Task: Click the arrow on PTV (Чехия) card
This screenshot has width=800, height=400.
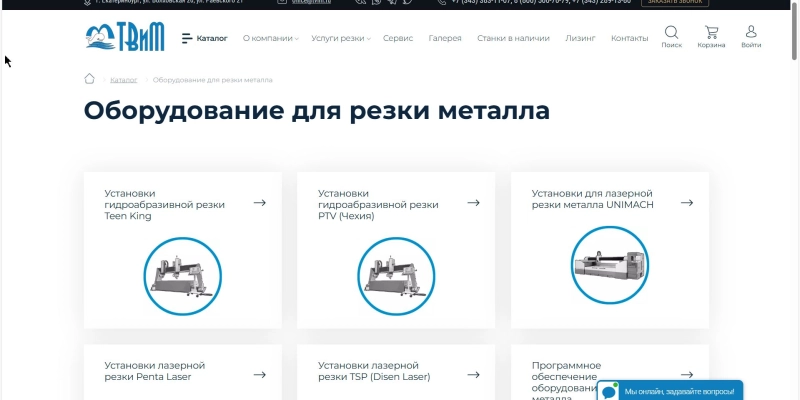Action: 474,203
